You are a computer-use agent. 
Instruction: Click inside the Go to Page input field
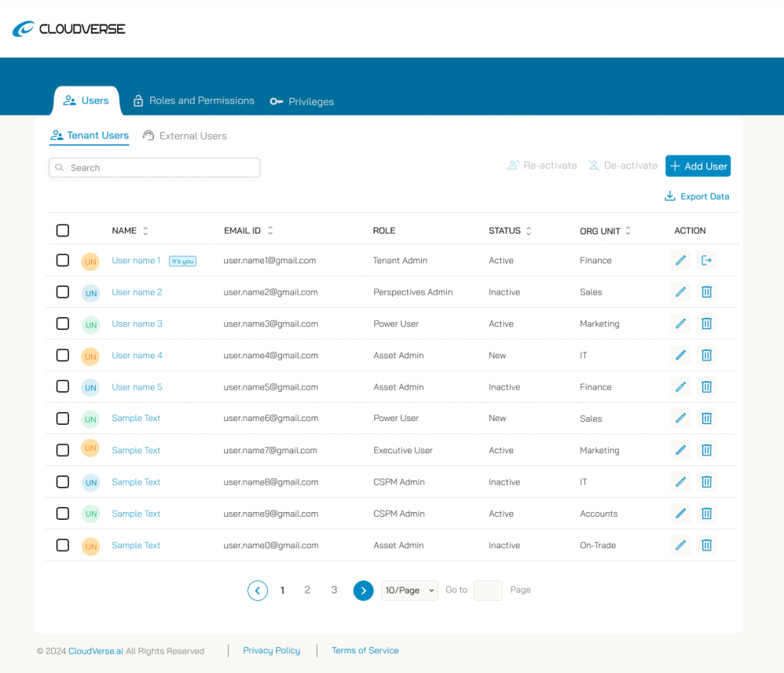pos(488,590)
